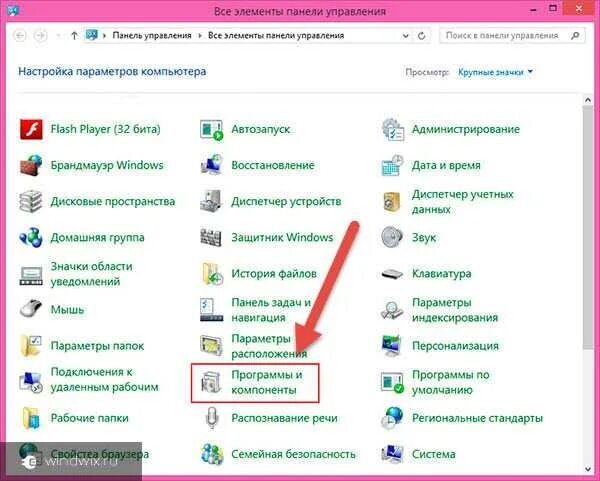The height and width of the screenshot is (481, 600).
Task: Click the История файлов icon
Action: coord(212,274)
